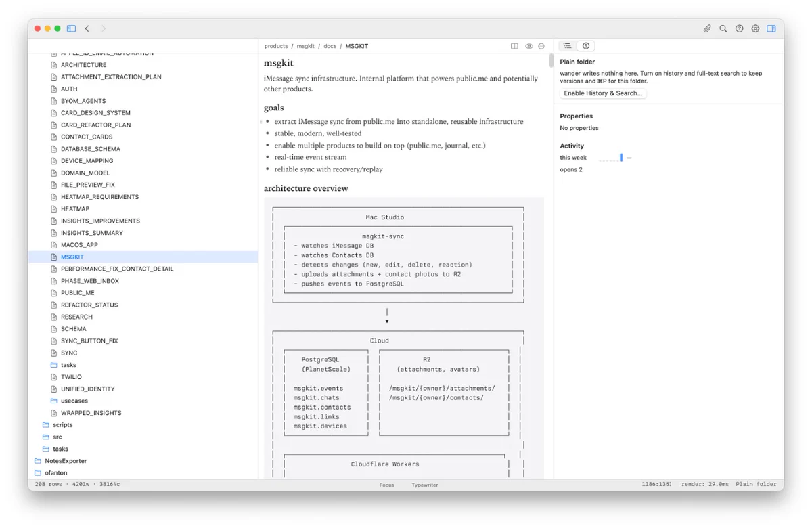Open DOMAIN_MODEL file

point(85,173)
